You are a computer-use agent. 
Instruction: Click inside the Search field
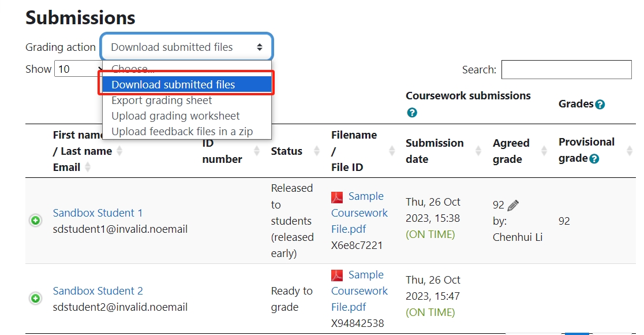tap(566, 69)
